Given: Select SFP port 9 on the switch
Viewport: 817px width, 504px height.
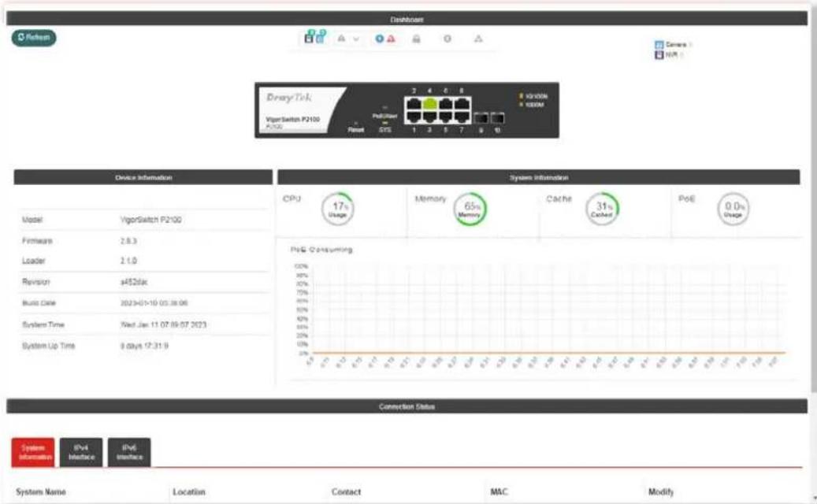Looking at the screenshot, I should (481, 118).
